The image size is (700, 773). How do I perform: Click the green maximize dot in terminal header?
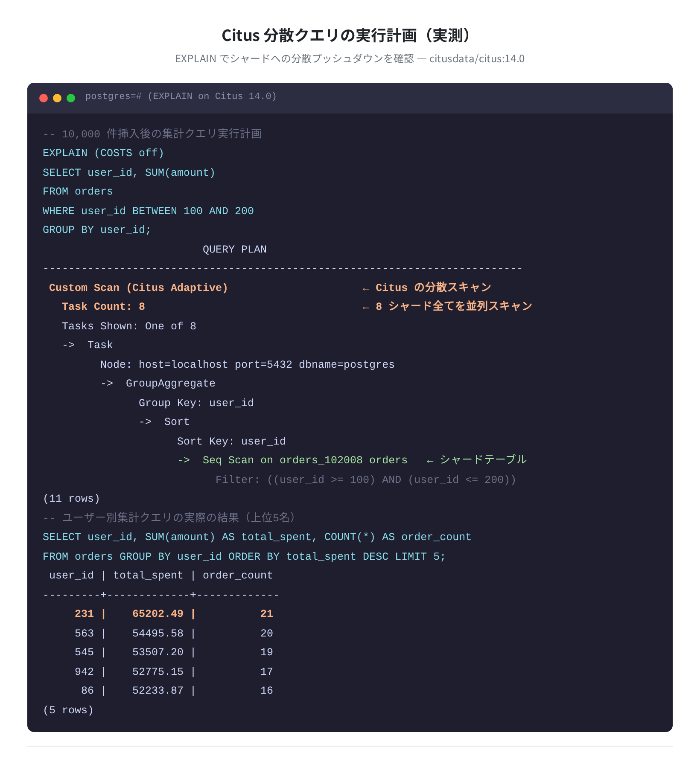[71, 98]
